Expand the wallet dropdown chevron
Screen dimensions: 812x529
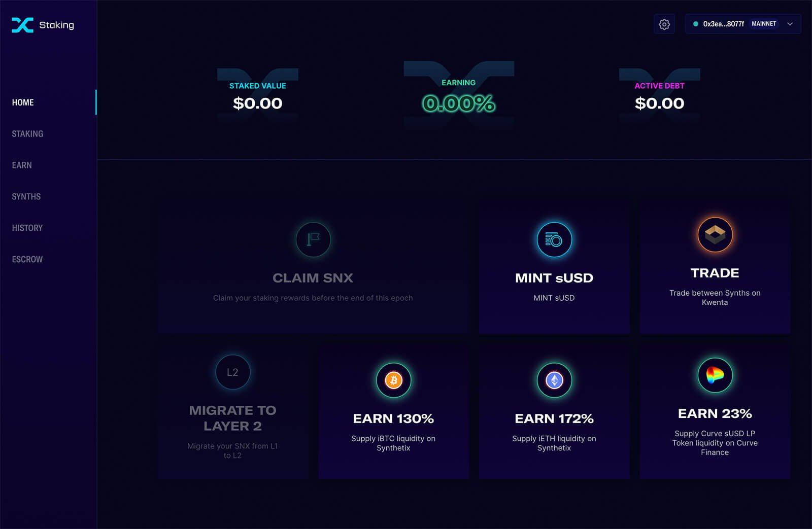790,24
